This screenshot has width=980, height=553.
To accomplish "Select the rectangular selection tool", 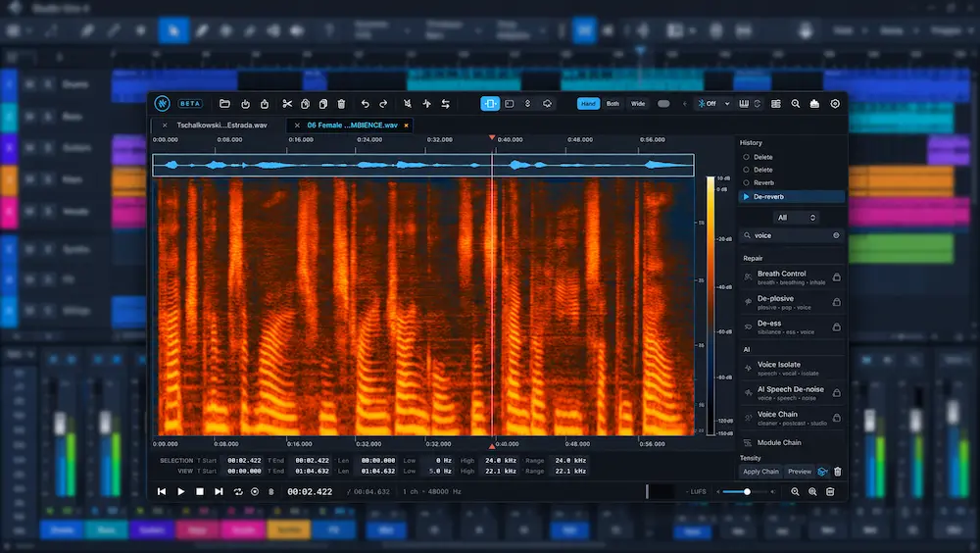I will coord(510,104).
